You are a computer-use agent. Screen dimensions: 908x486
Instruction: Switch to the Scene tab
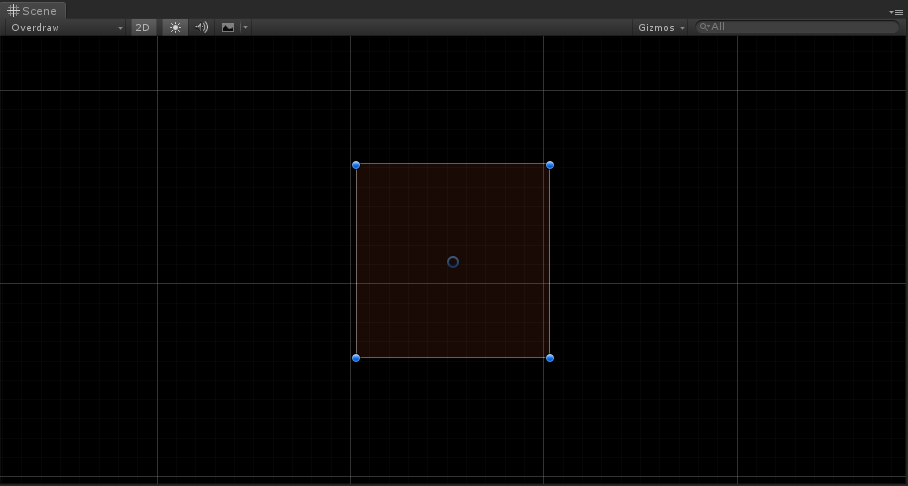tap(32, 10)
